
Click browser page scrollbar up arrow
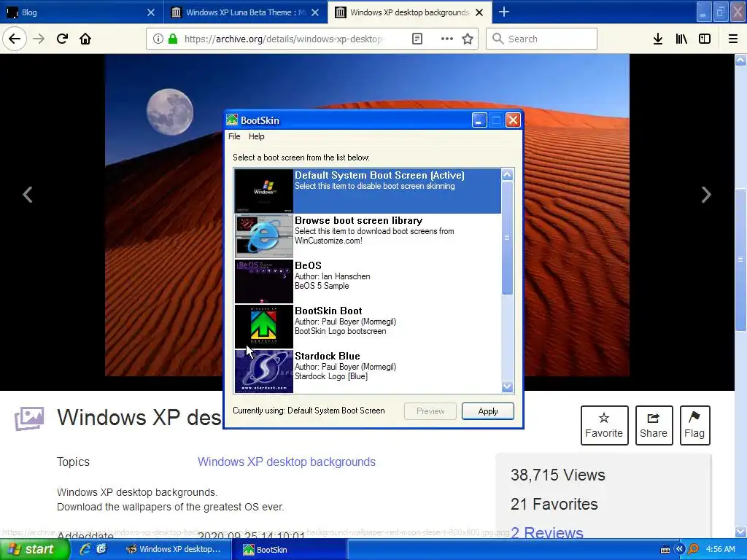tap(740, 60)
